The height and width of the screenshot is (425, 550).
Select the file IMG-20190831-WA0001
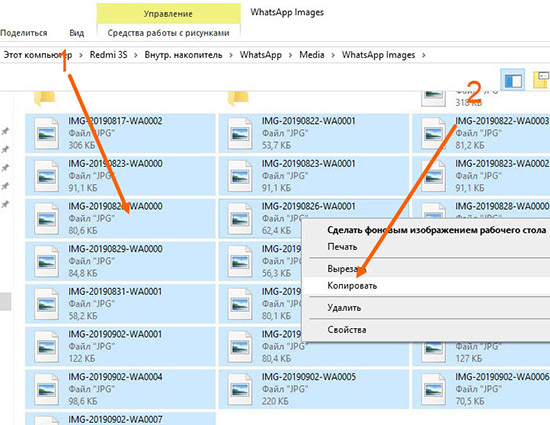(120, 304)
